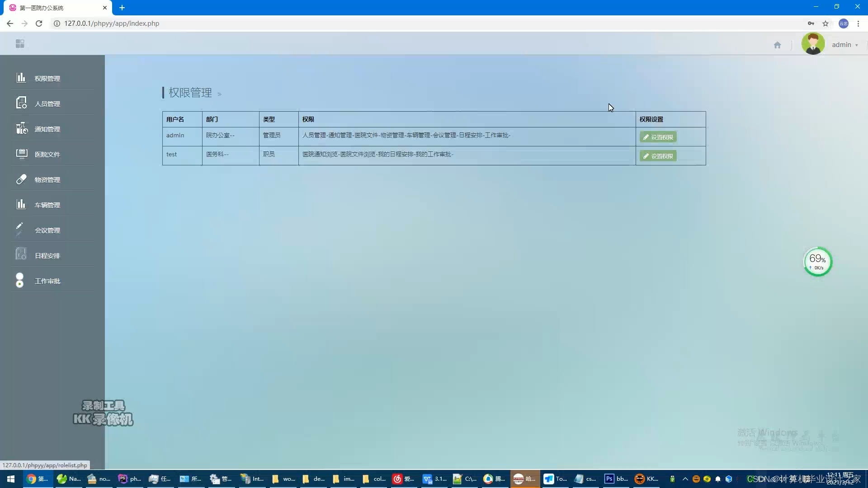Open the 会议管理 menu label
This screenshot has width=868, height=488.
(47, 230)
